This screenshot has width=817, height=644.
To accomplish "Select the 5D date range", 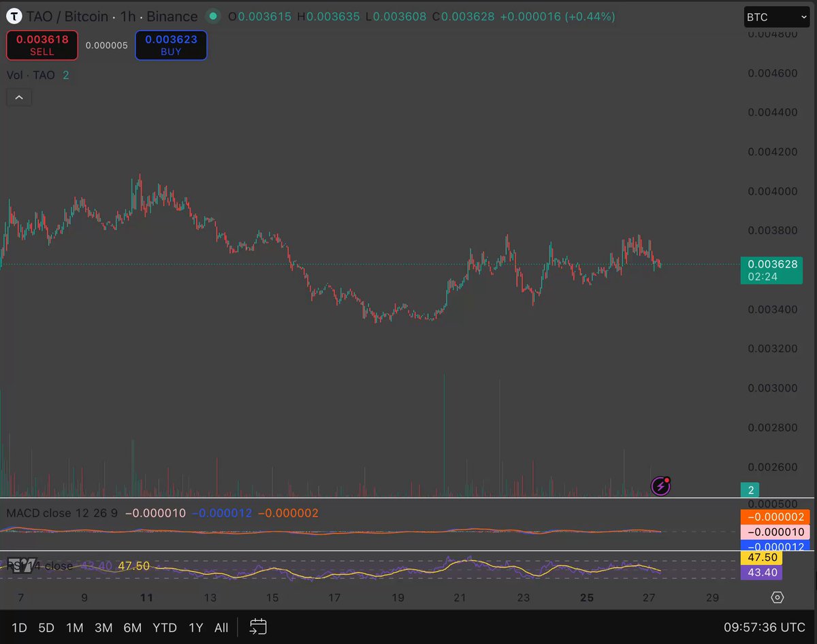I will [x=46, y=628].
